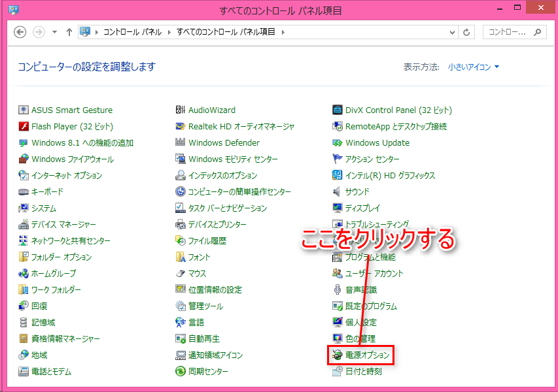
Task: Open the ASUS Smart Gesture icon
Action: [24, 110]
